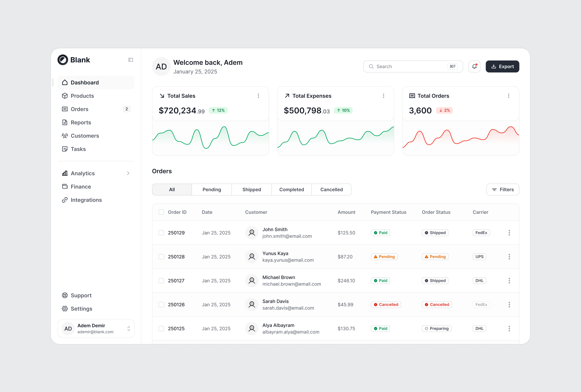Collapse the sidebar using the panel icon
This screenshot has width=581, height=392.
[131, 60]
